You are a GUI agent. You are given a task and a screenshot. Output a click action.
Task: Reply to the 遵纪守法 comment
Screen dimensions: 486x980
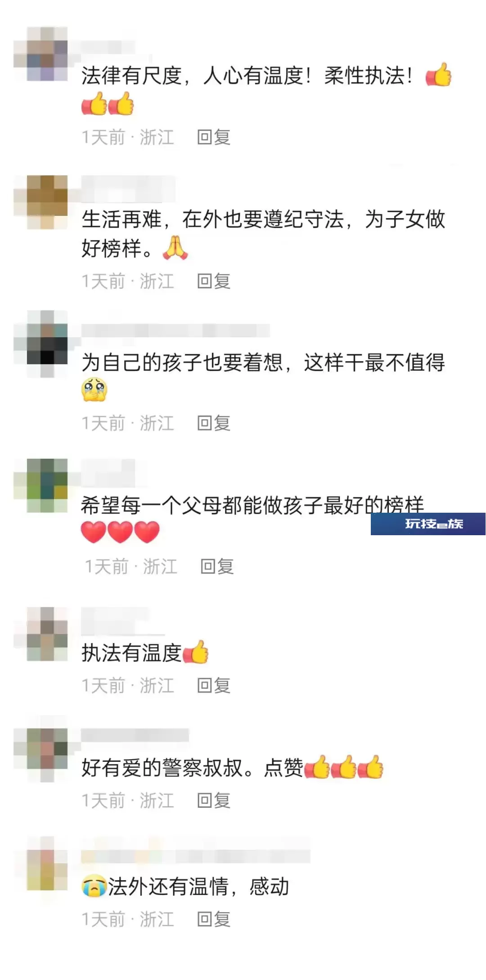click(x=214, y=281)
